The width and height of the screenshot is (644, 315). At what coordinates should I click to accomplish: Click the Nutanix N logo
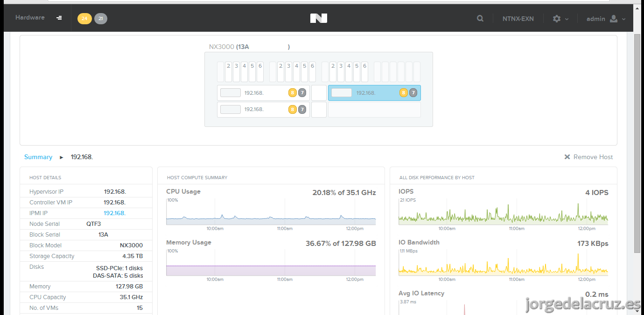pyautogui.click(x=319, y=18)
